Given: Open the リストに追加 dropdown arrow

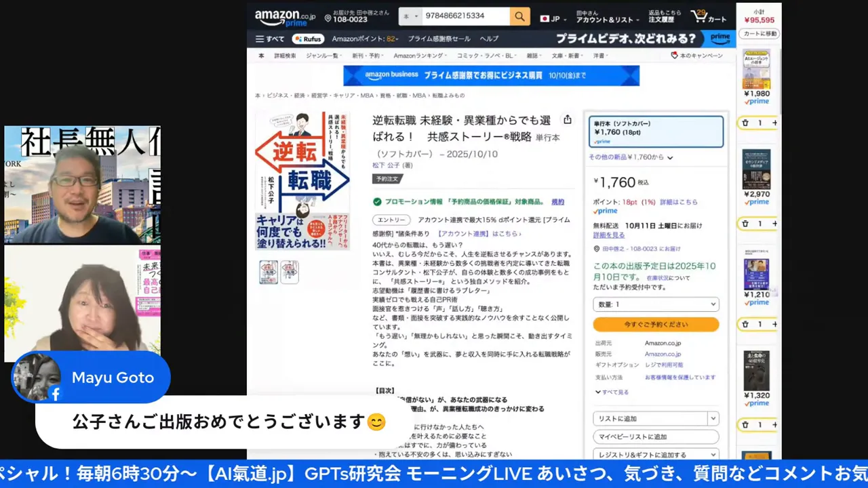Looking at the screenshot, I should pos(713,419).
